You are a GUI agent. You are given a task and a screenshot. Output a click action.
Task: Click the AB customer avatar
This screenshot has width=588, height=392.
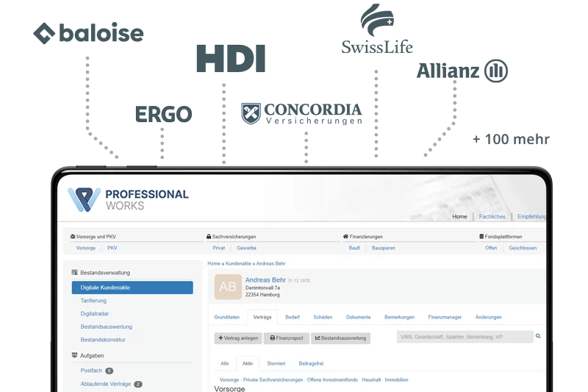point(228,287)
